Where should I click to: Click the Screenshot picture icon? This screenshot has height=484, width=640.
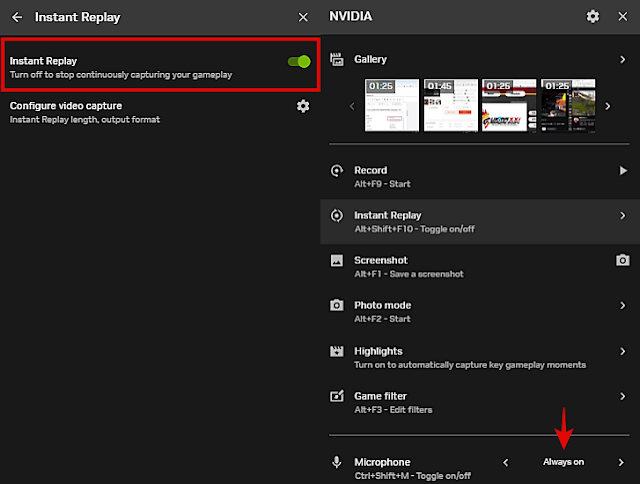(x=337, y=260)
